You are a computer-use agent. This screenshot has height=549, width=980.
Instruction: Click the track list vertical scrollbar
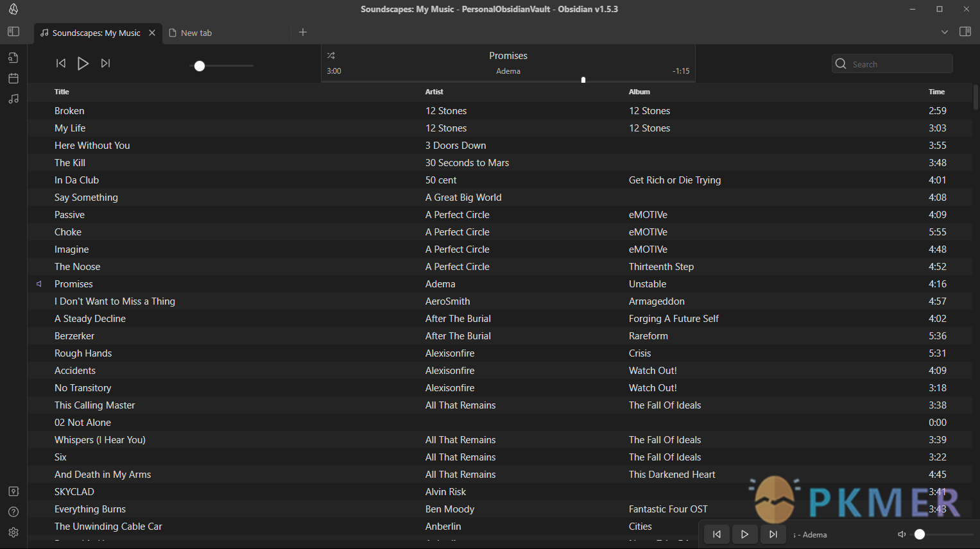click(x=976, y=98)
